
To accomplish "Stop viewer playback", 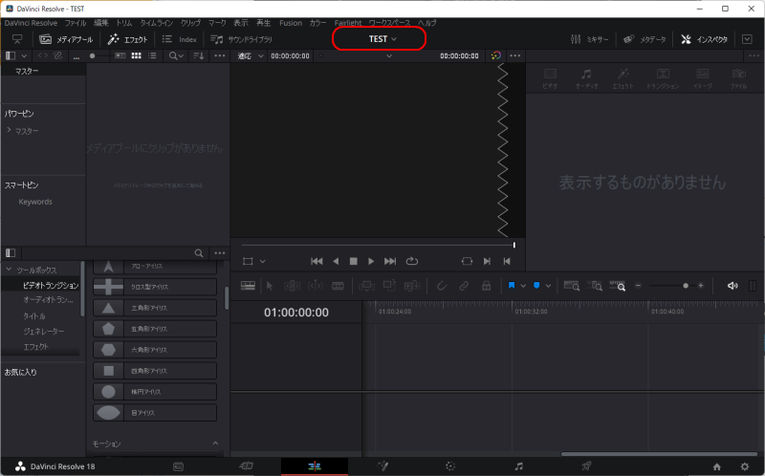I will (354, 261).
